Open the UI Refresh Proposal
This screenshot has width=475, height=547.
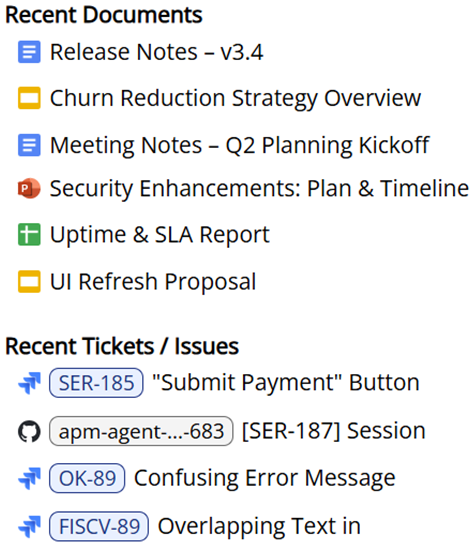pos(153,281)
